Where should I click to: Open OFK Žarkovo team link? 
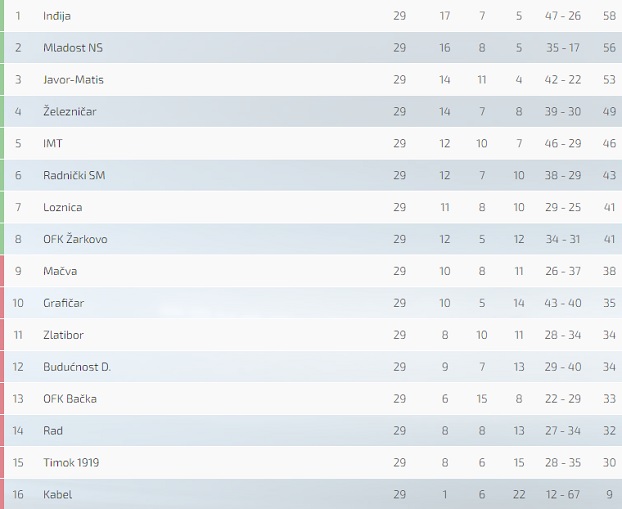tap(75, 239)
